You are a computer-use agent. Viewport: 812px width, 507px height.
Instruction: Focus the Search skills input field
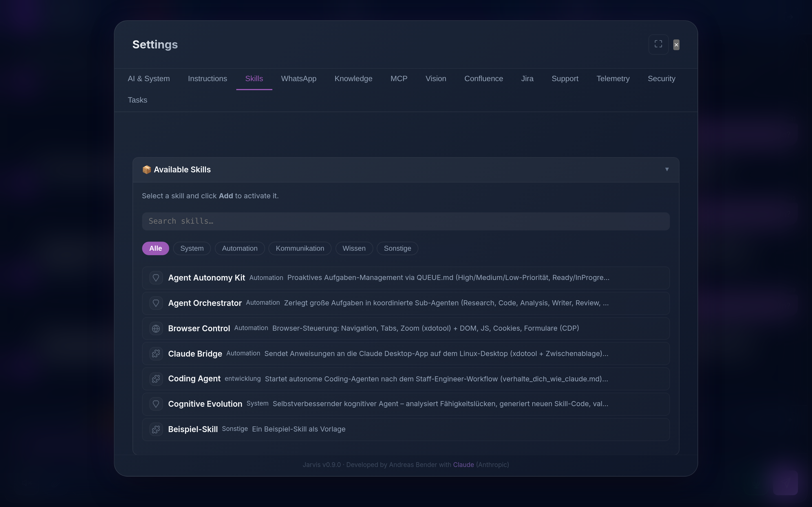tap(406, 221)
